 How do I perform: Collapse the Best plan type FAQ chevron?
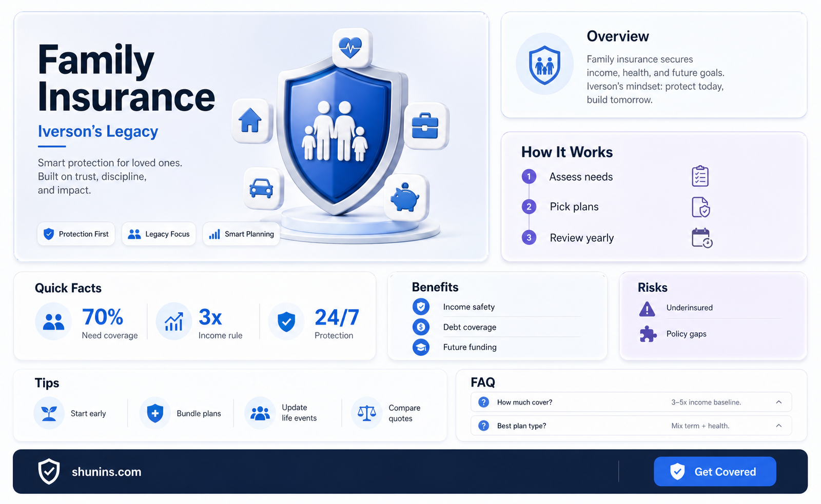click(x=778, y=426)
